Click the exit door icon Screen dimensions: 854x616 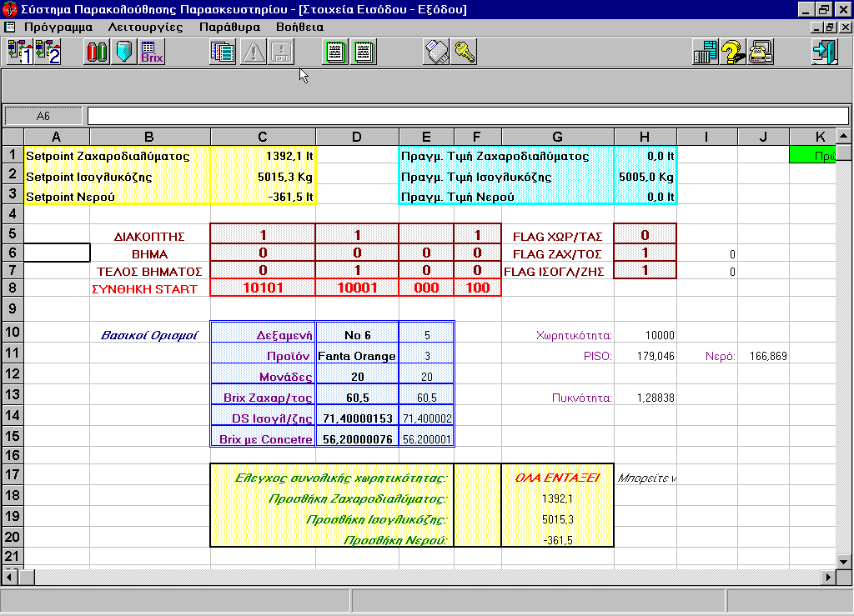click(x=824, y=53)
